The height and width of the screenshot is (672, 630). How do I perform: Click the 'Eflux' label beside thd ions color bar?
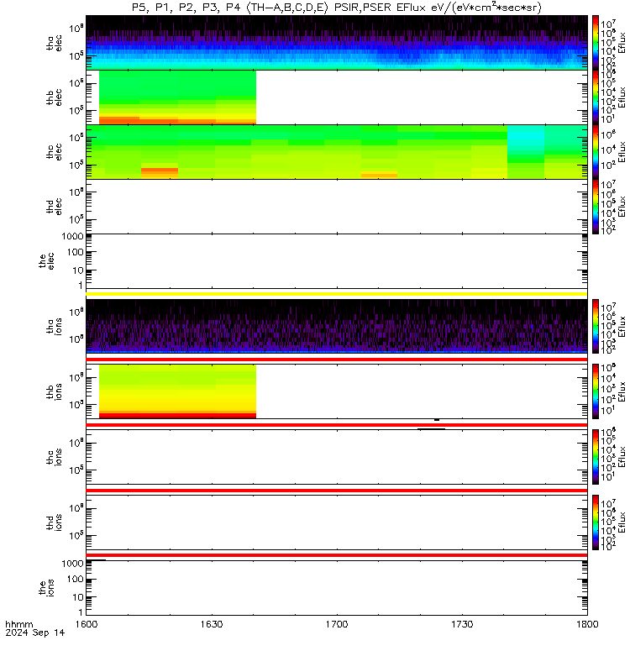click(x=622, y=522)
